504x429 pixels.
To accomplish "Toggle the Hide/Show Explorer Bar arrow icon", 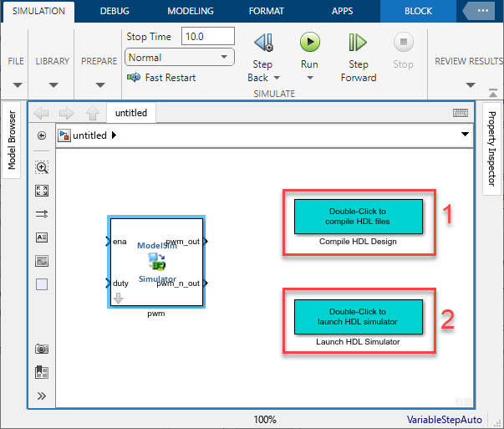I will click(42, 135).
